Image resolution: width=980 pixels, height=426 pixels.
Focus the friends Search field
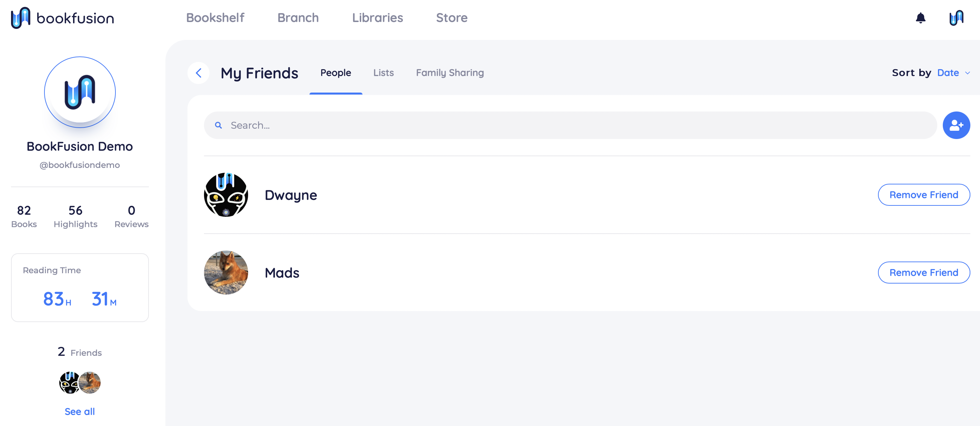point(570,125)
